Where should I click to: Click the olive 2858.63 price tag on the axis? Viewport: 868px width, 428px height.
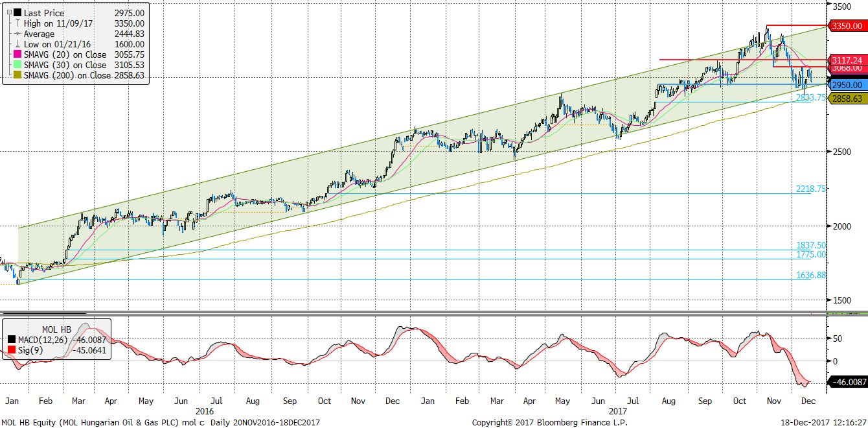pyautogui.click(x=847, y=98)
